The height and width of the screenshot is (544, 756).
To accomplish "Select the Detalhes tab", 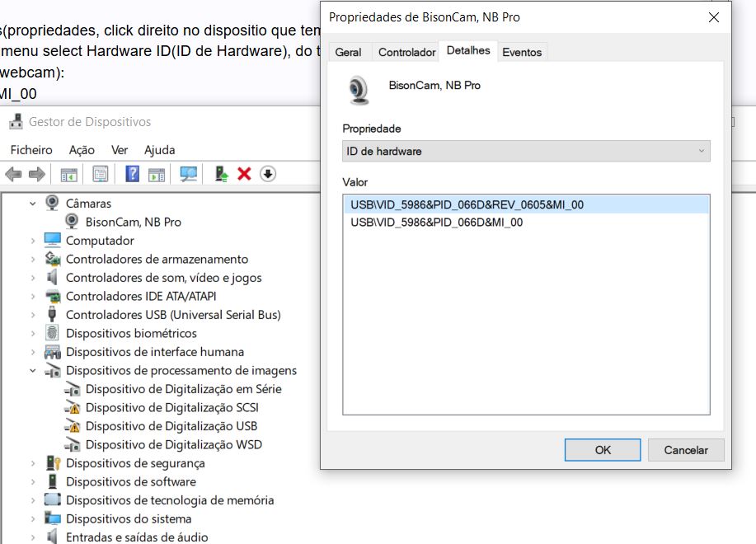I will pyautogui.click(x=468, y=50).
